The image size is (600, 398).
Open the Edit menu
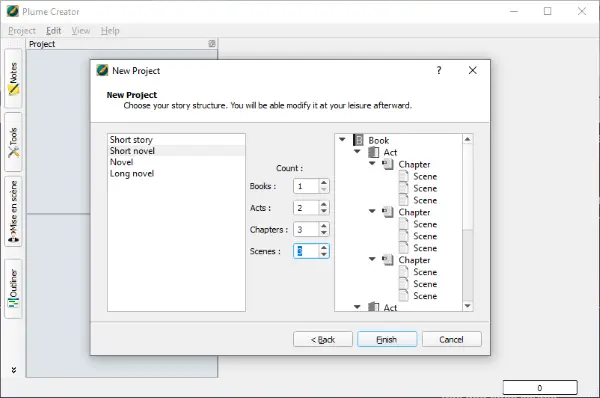coord(53,31)
